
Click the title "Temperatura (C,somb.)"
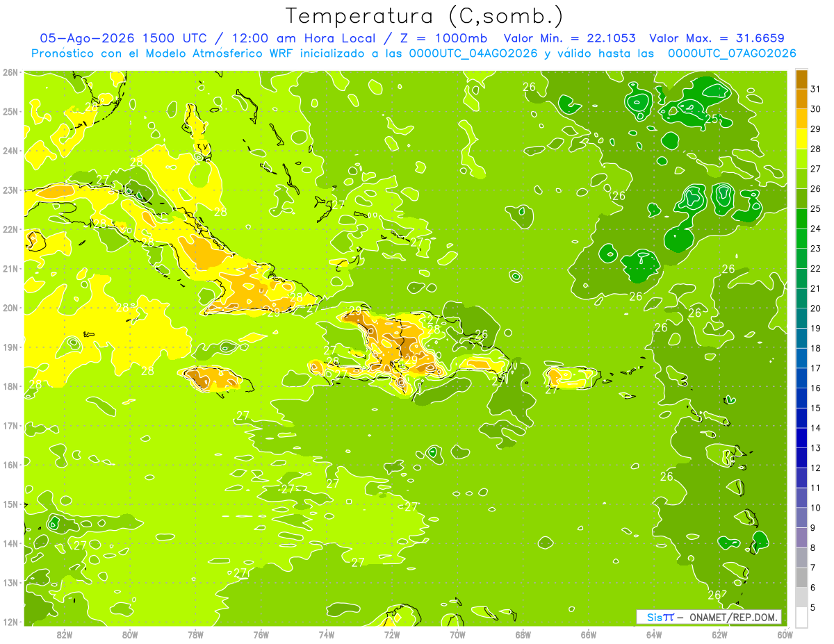[424, 15]
